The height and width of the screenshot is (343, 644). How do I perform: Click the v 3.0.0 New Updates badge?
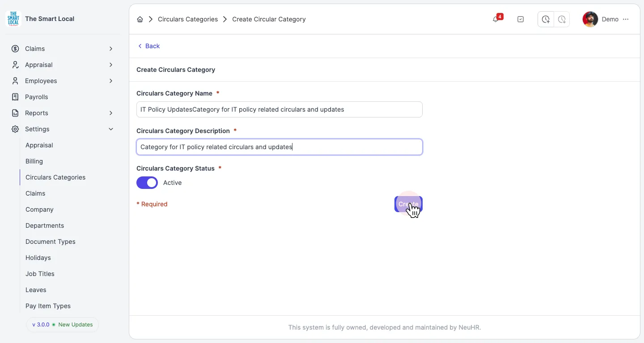(x=63, y=325)
